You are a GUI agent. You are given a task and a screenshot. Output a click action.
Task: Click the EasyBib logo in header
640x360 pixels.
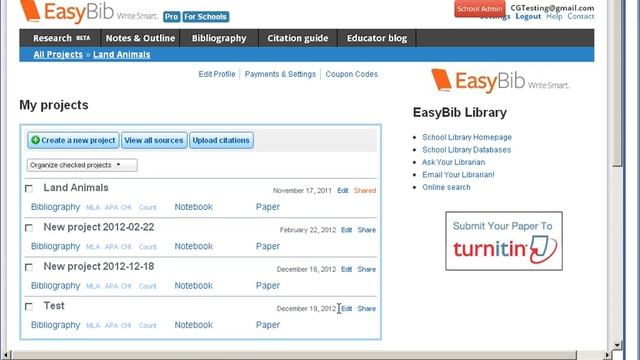pos(89,11)
